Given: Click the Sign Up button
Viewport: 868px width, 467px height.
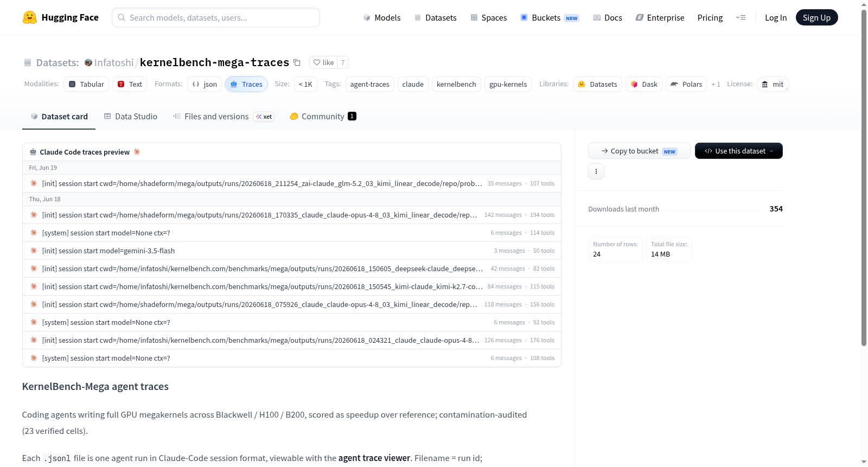Looking at the screenshot, I should click(x=816, y=17).
